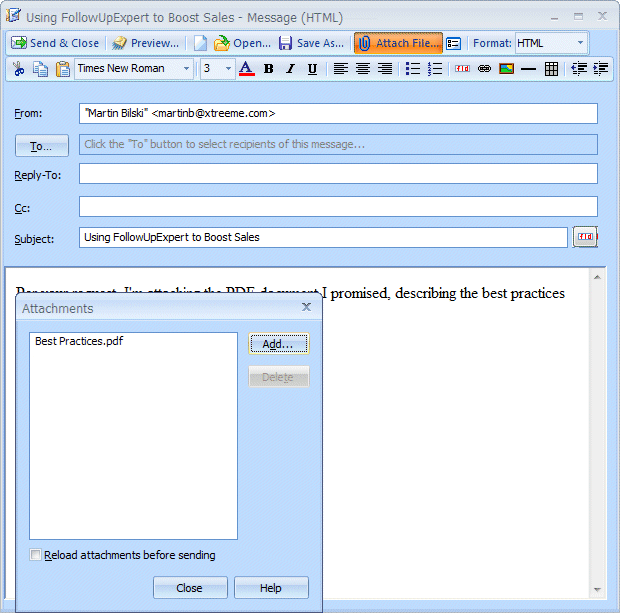Increase indent of paragraph
The height and width of the screenshot is (613, 620).
(601, 69)
